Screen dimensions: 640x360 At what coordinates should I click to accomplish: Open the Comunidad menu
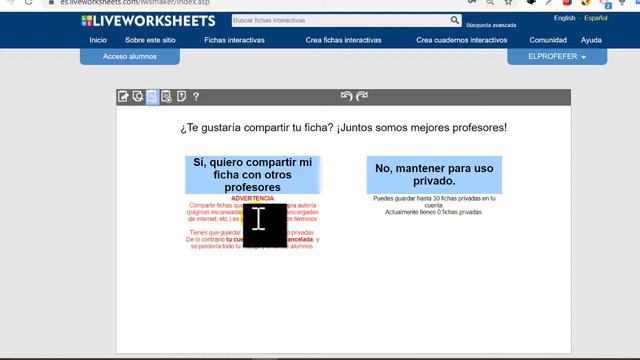click(x=548, y=40)
